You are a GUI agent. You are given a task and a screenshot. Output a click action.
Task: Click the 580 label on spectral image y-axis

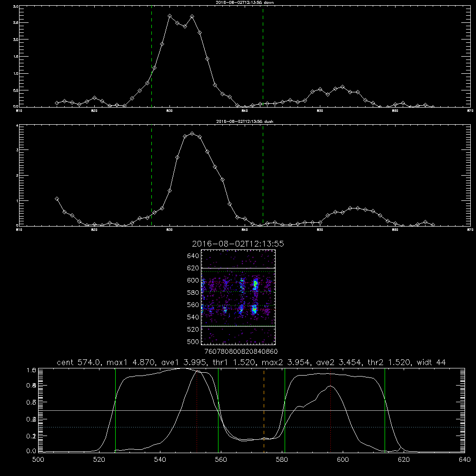click(x=193, y=293)
